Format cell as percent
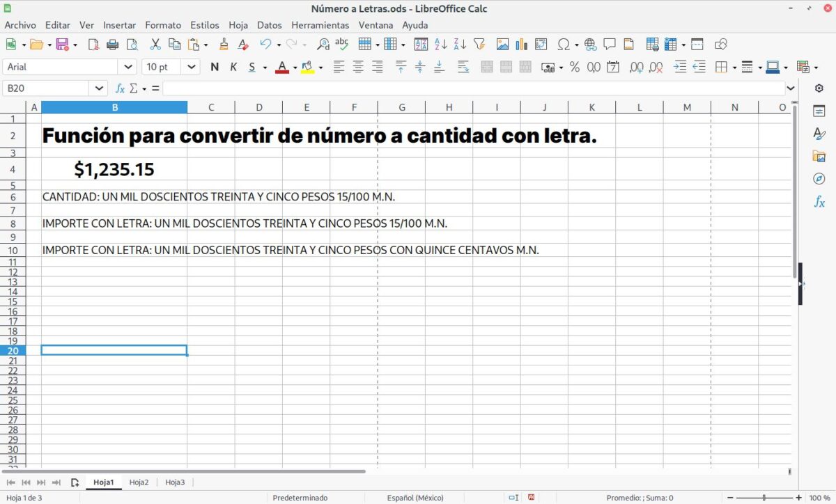 coord(574,67)
